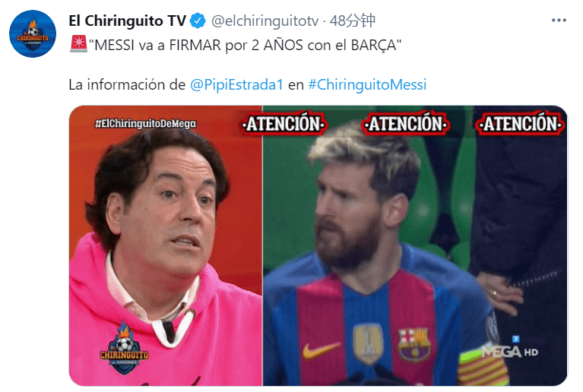The height and width of the screenshot is (392, 583).
Task: Open the El Chiringuito TV display name
Action: coord(127,21)
